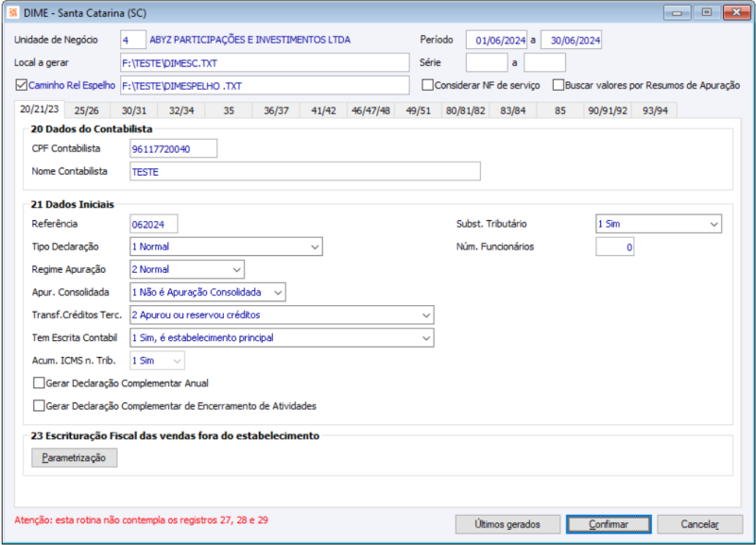The height and width of the screenshot is (545, 756).
Task: Switch to the 36/37 tab
Action: 276,111
